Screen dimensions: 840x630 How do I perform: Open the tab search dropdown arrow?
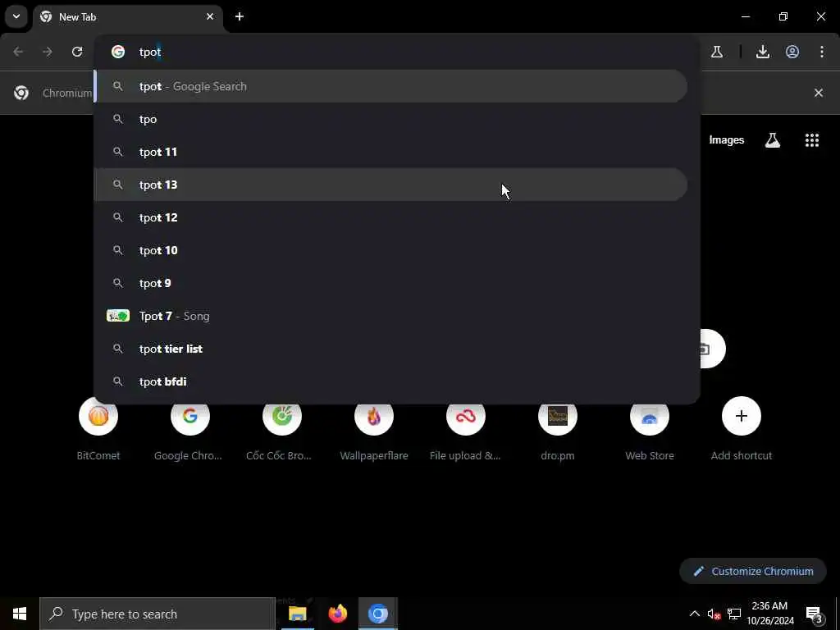[x=16, y=16]
